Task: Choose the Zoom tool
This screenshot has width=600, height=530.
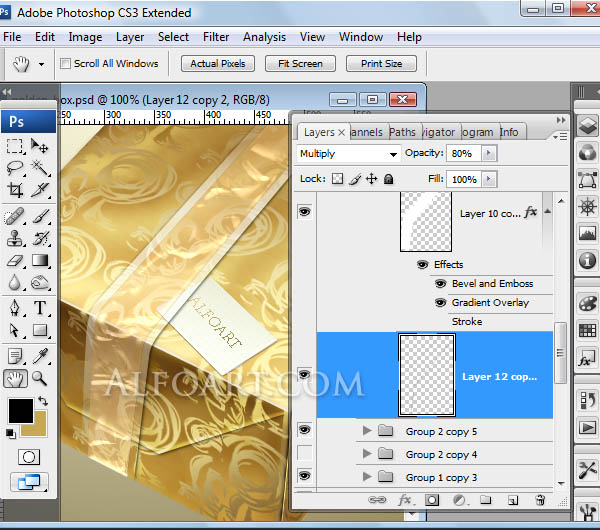Action: 40,378
